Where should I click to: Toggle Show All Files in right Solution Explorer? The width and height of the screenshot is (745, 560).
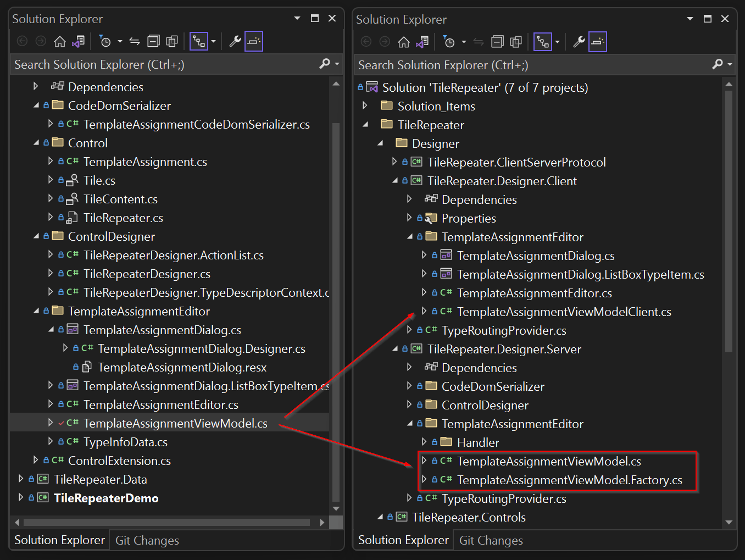[516, 42]
